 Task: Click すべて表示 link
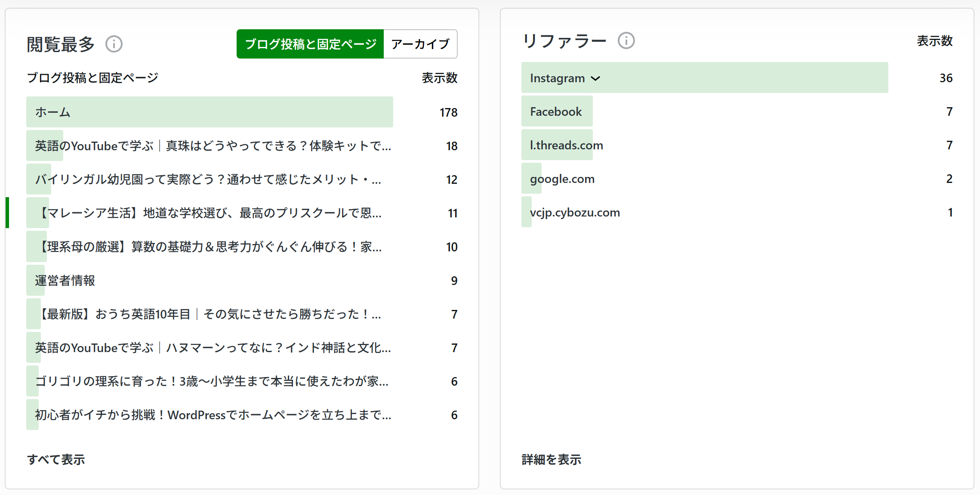[56, 460]
